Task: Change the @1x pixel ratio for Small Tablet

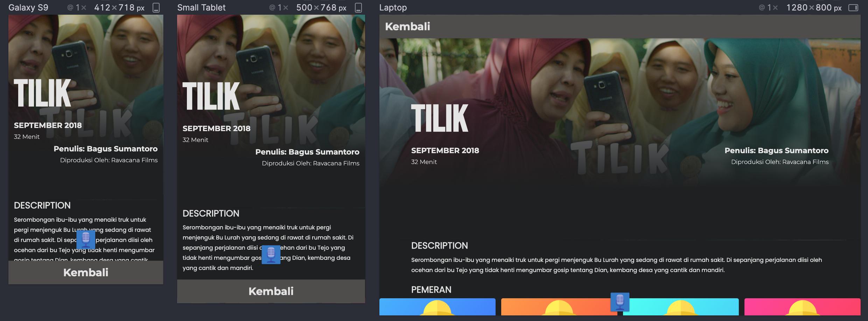Action: (279, 8)
